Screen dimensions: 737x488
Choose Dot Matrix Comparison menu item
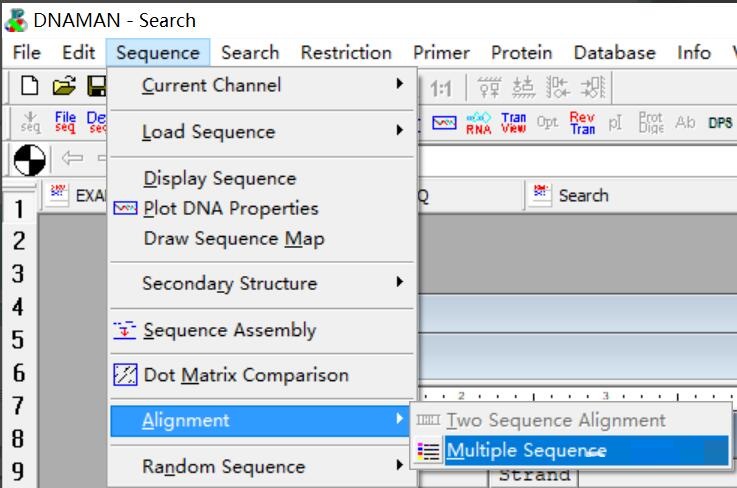pyautogui.click(x=246, y=376)
